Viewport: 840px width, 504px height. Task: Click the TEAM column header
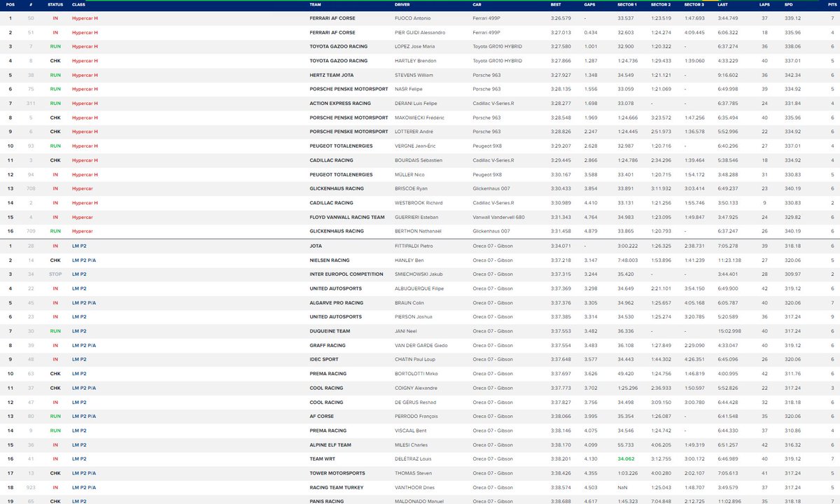click(315, 4)
